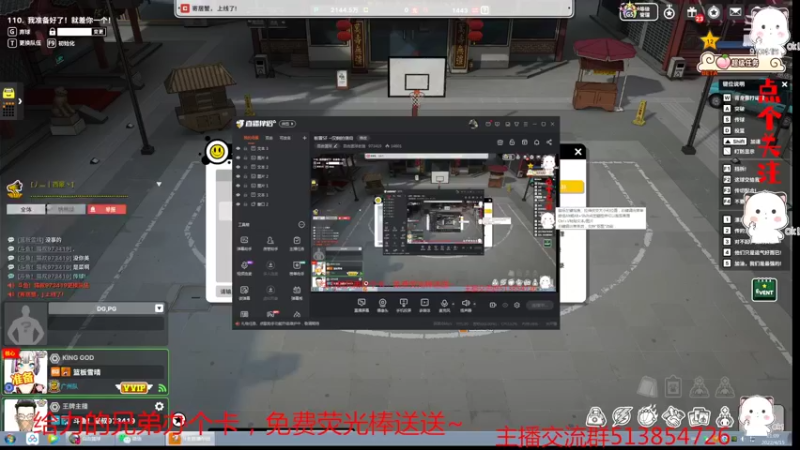Click the room password input field
This screenshot has width=800, height=450.
point(74,32)
